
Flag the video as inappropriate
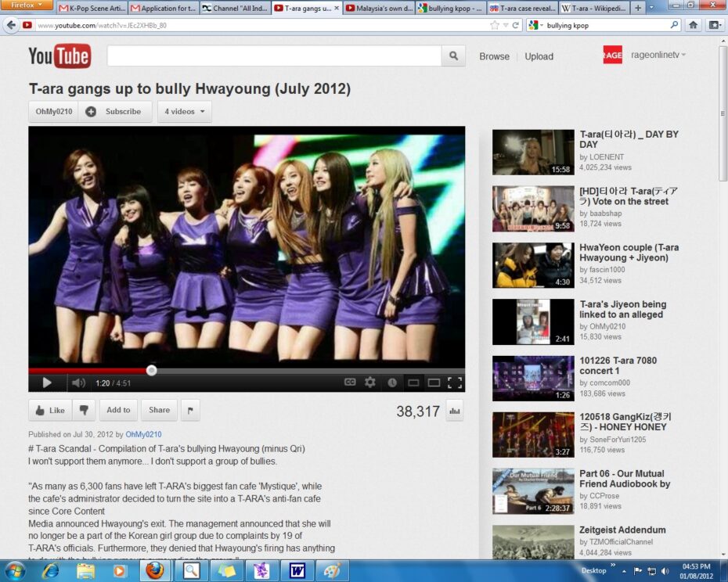pos(189,410)
